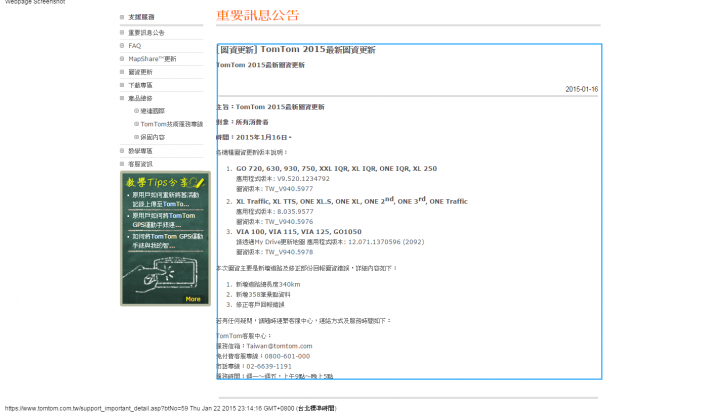Go to MapShare™更新 in the sidebar
The height and width of the screenshot is (412, 720).
152,59
